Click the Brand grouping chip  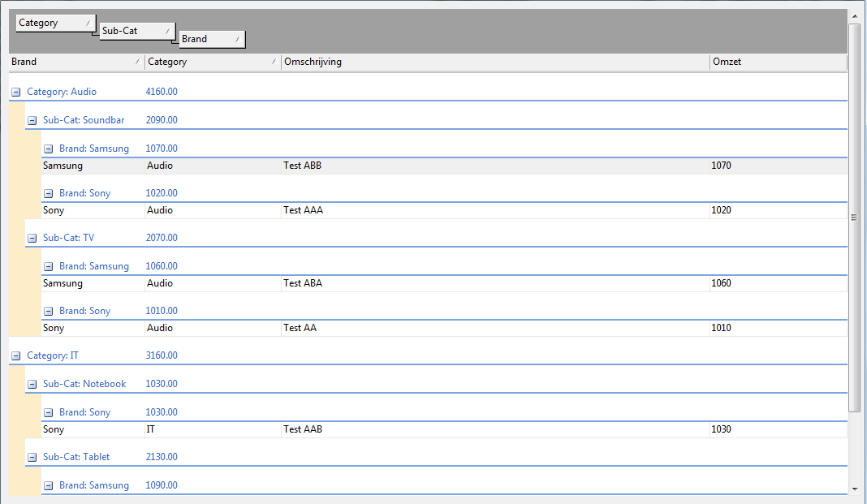211,39
